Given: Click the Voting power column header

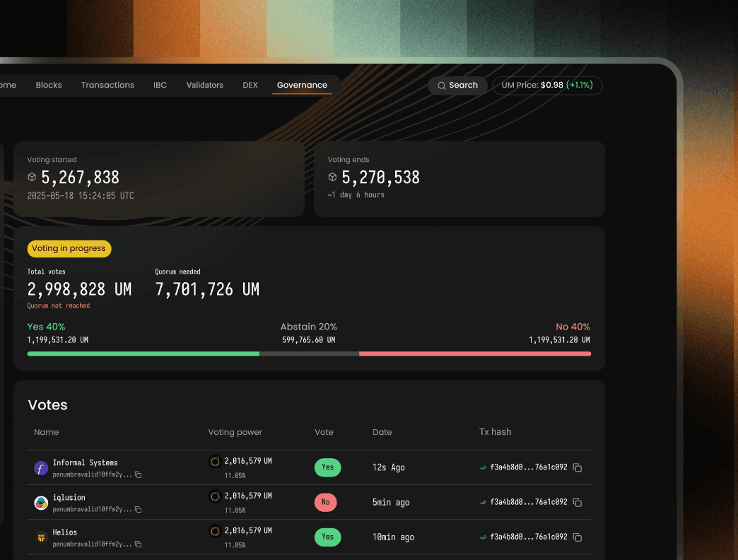Looking at the screenshot, I should (235, 432).
